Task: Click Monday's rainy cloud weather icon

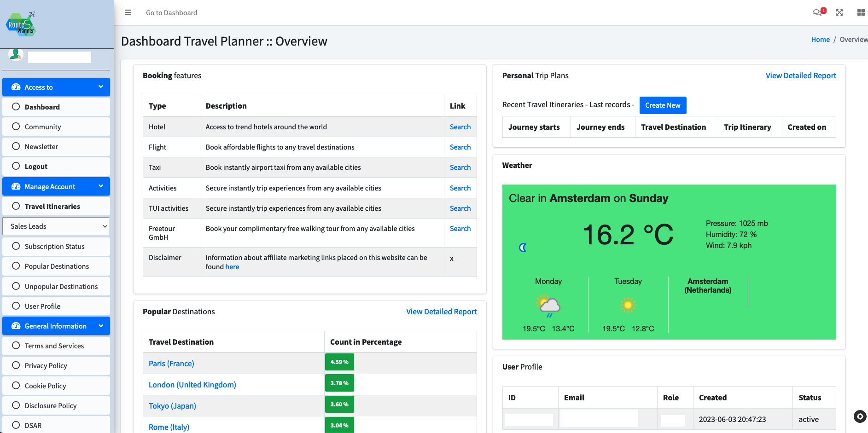Action: coord(548,306)
